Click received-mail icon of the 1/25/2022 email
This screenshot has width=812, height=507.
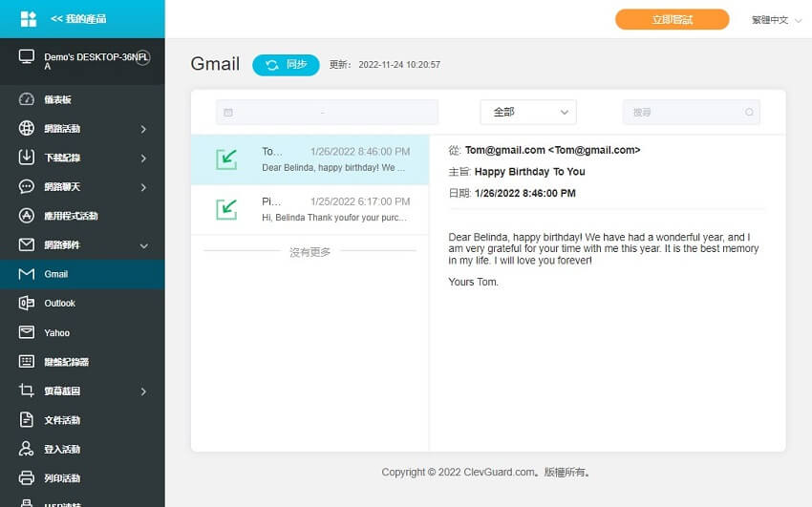point(226,209)
